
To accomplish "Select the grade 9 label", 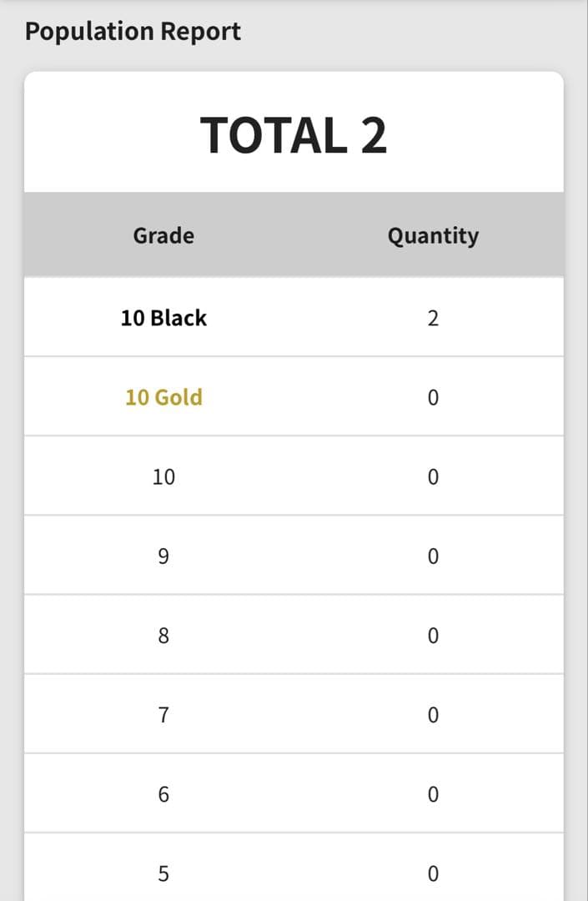I will tap(163, 556).
